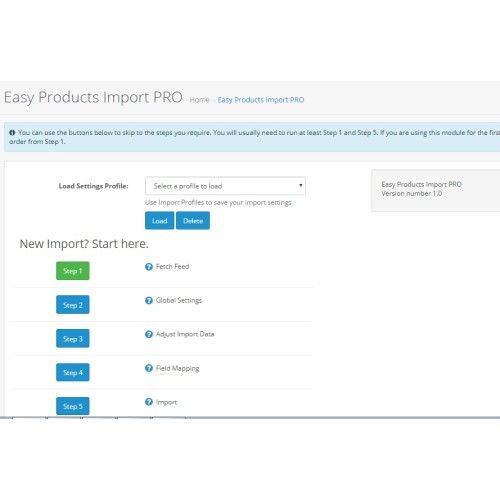Click the help icon beside Import
500x500 pixels.
point(149,402)
